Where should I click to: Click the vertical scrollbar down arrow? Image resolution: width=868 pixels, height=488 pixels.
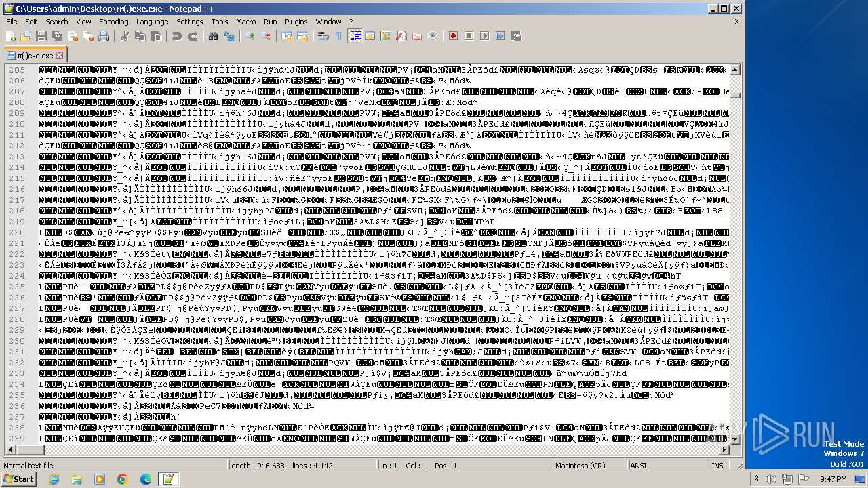click(735, 439)
